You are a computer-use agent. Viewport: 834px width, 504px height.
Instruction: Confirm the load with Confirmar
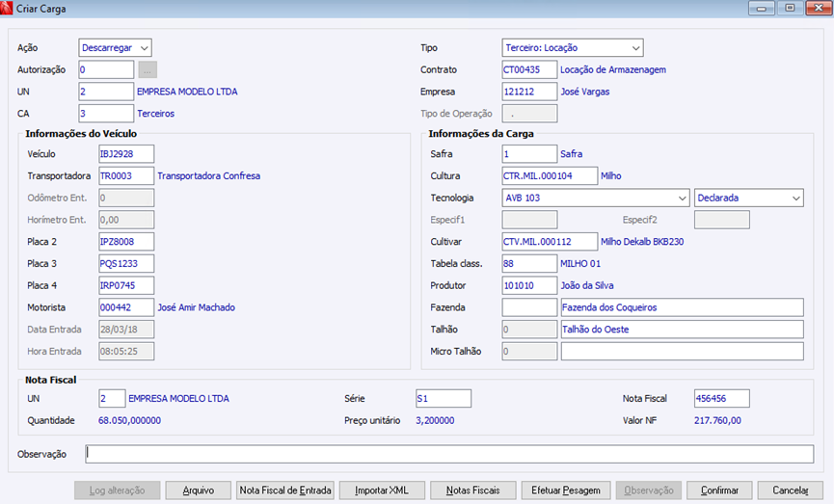[x=719, y=491]
